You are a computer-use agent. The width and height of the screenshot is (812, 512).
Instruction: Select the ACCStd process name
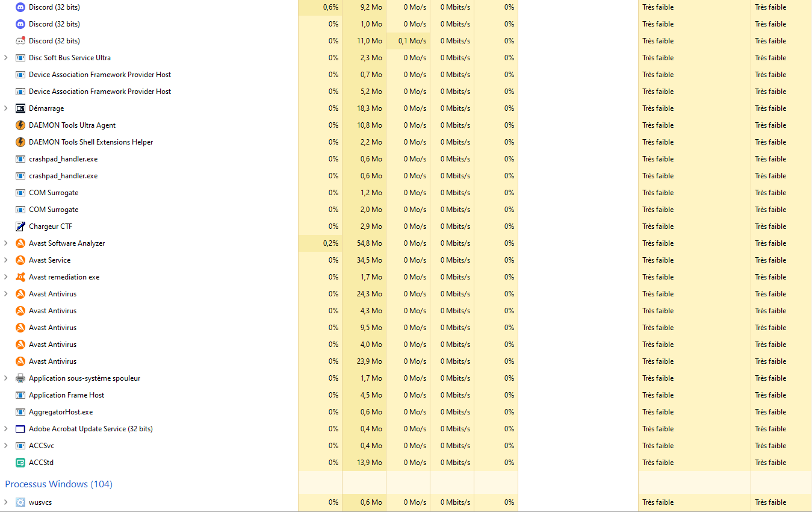pyautogui.click(x=42, y=463)
